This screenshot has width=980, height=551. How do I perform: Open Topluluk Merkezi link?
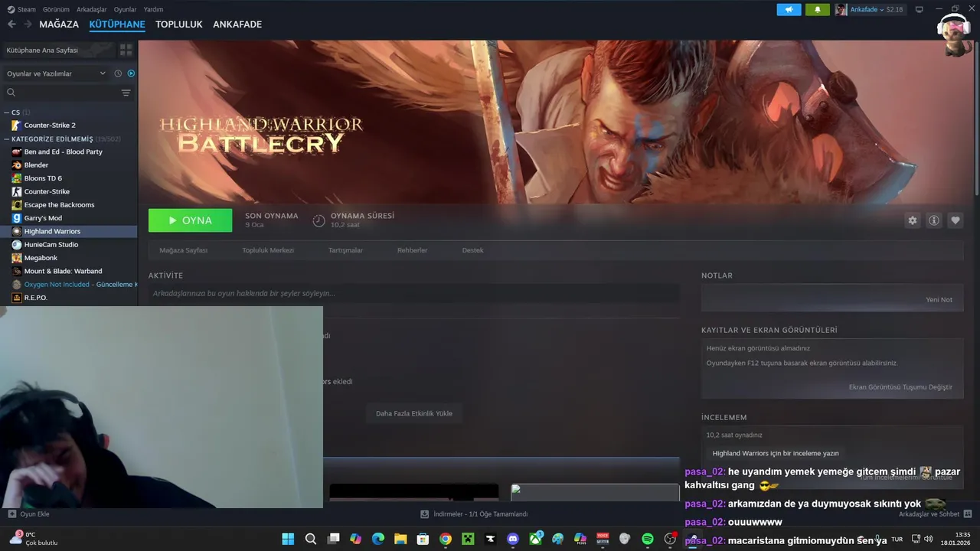(x=268, y=250)
